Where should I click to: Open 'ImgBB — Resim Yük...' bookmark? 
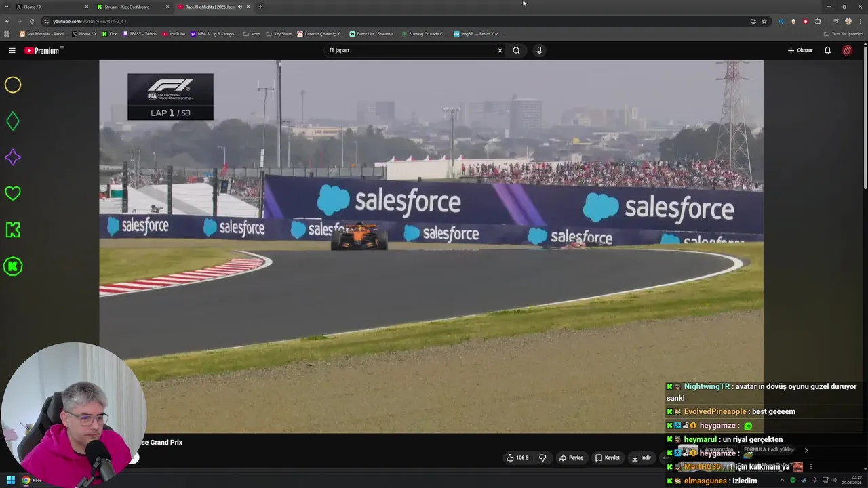click(477, 33)
